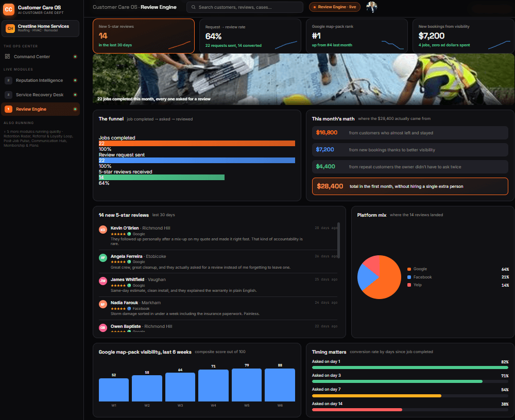The image size is (515, 420).
Task: Click the Yelp red legend swatch
Action: coord(409,285)
